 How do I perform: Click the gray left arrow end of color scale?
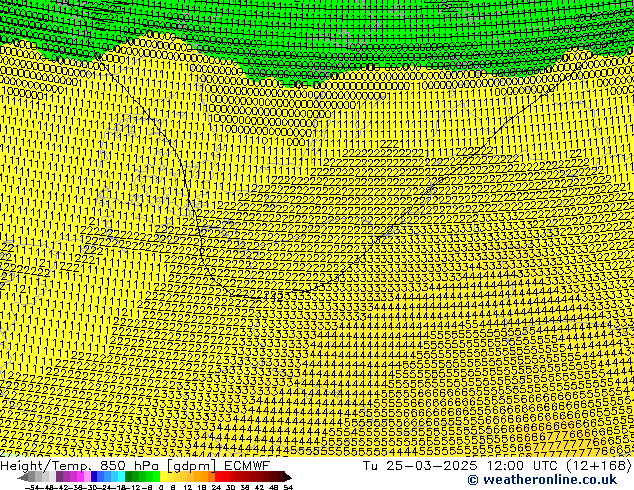click(23, 477)
